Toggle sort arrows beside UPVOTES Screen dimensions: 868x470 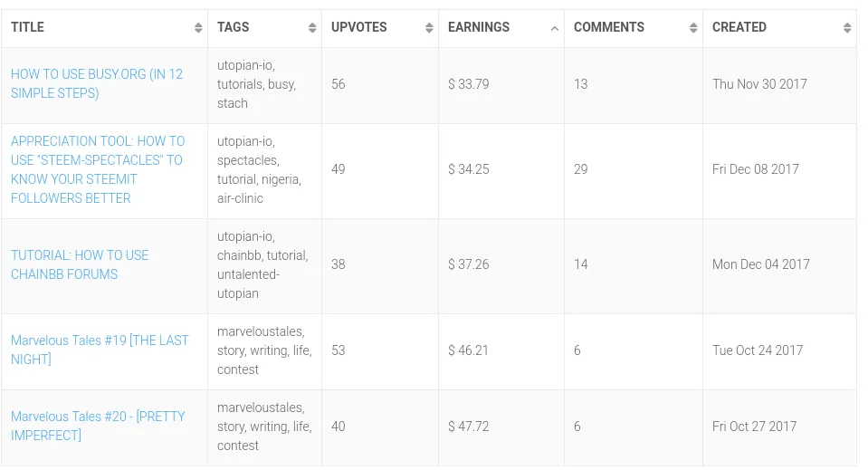click(x=429, y=28)
